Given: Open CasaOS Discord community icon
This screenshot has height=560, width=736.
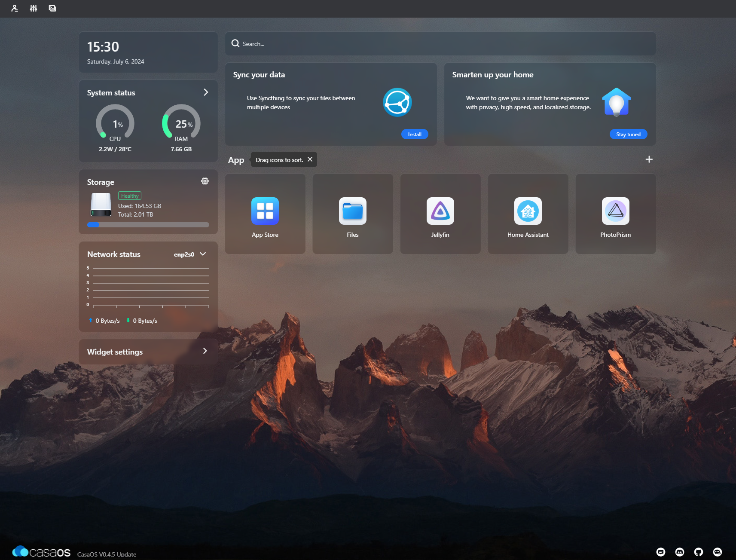Looking at the screenshot, I should coord(680,552).
